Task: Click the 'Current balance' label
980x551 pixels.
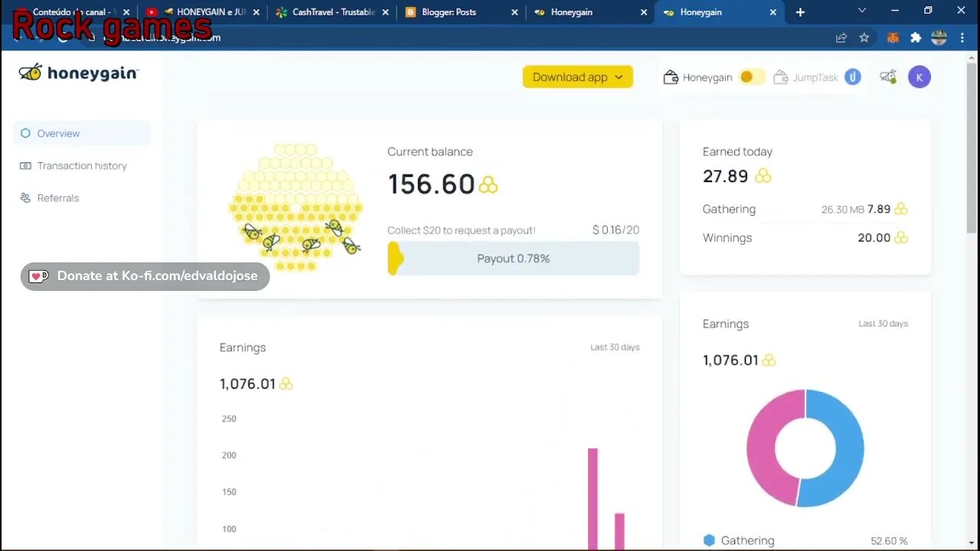Action: [x=430, y=152]
